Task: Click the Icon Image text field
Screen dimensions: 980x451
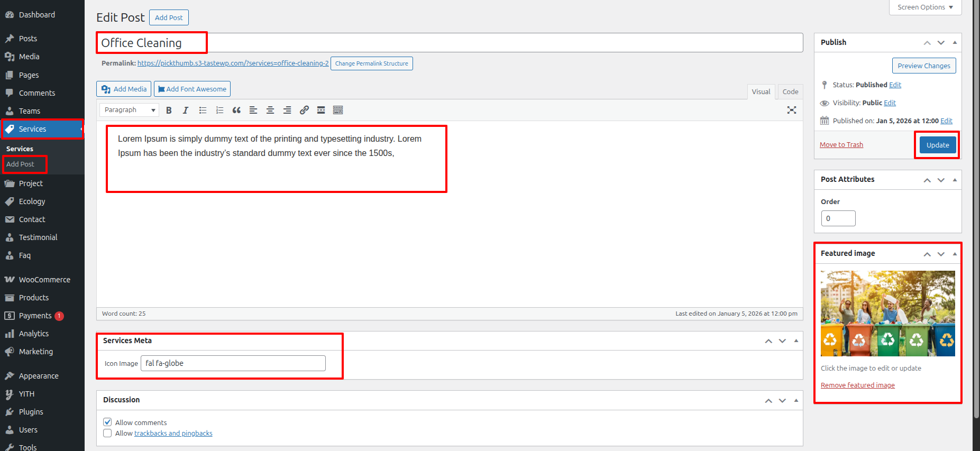Action: (233, 363)
